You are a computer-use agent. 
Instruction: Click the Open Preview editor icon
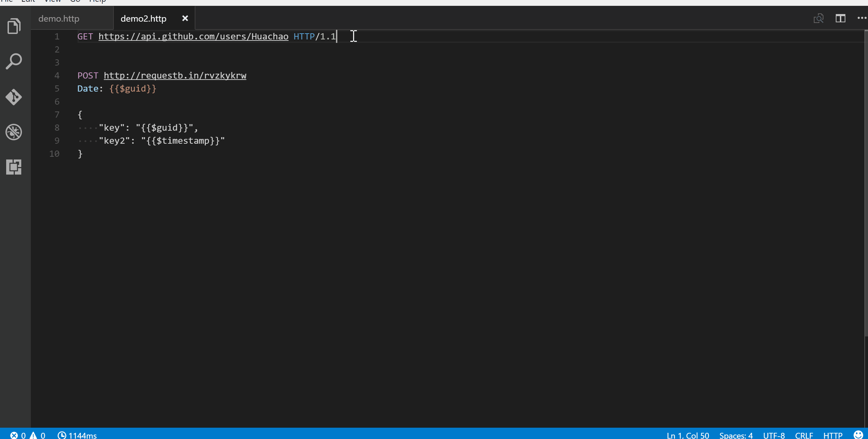coord(819,18)
